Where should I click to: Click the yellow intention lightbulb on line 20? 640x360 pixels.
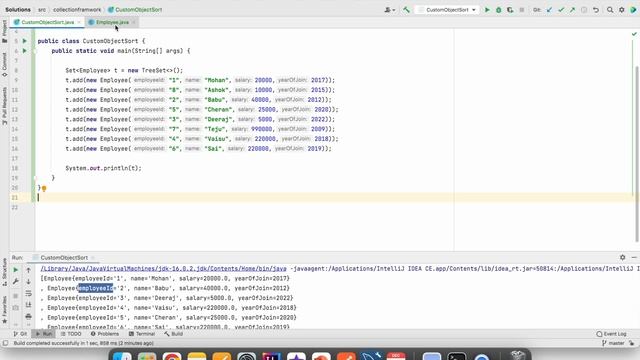pos(44,189)
